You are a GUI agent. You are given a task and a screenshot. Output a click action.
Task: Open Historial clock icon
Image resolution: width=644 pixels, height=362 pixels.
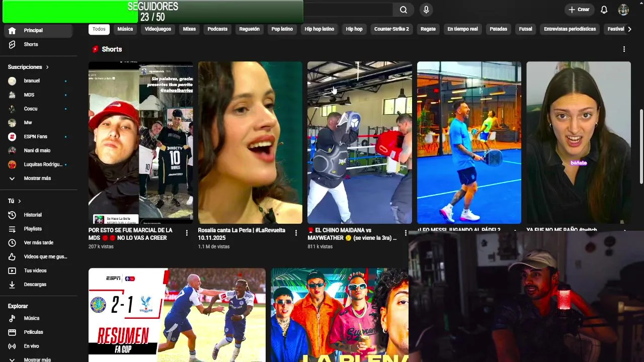click(12, 215)
